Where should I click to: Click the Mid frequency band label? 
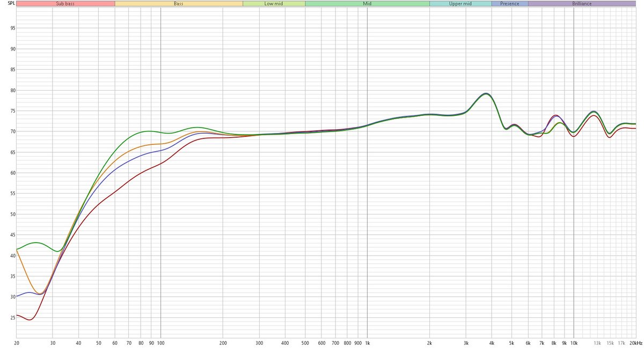pos(367,3)
